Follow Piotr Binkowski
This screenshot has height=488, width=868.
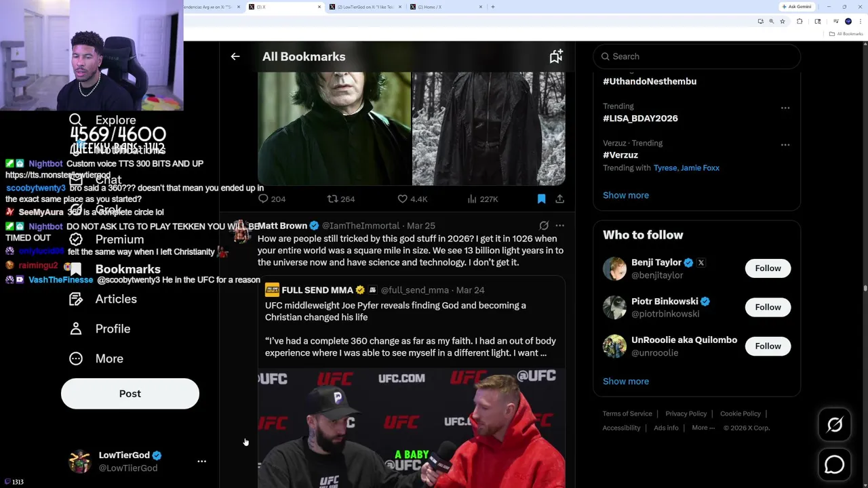768,307
